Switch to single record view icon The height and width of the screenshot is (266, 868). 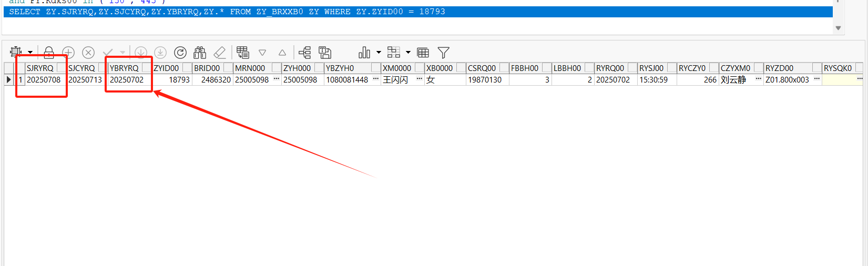pyautogui.click(x=242, y=52)
